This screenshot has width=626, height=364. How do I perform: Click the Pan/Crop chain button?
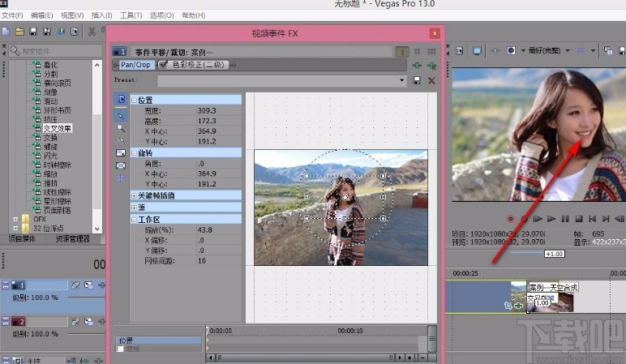[x=131, y=65]
